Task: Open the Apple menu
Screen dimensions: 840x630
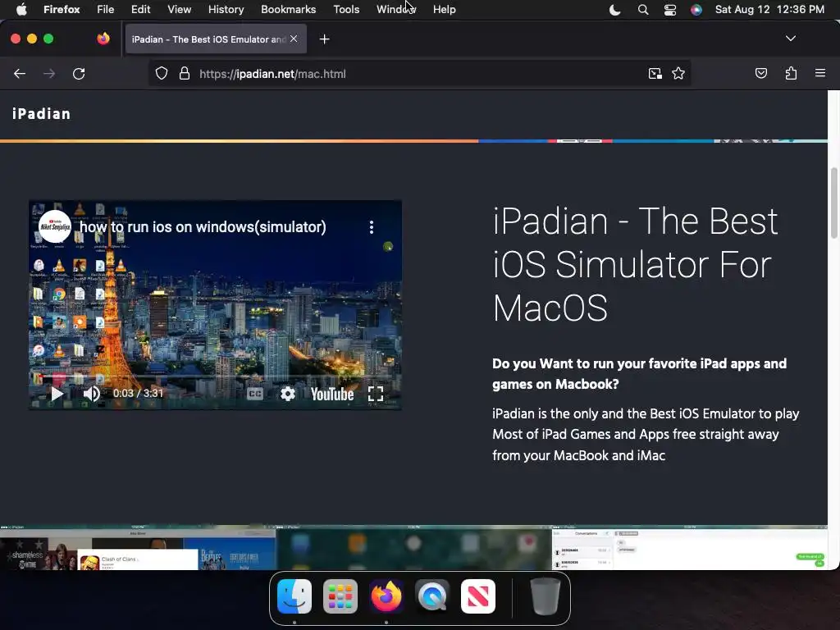Action: click(21, 9)
